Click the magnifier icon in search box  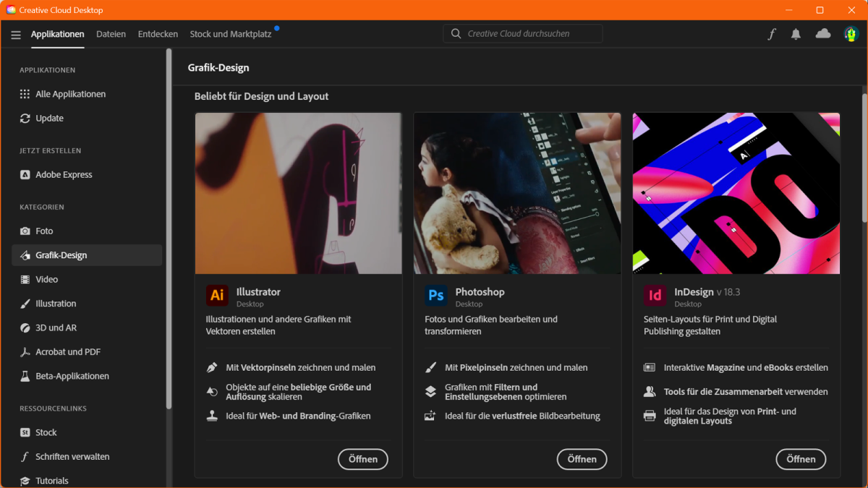456,33
